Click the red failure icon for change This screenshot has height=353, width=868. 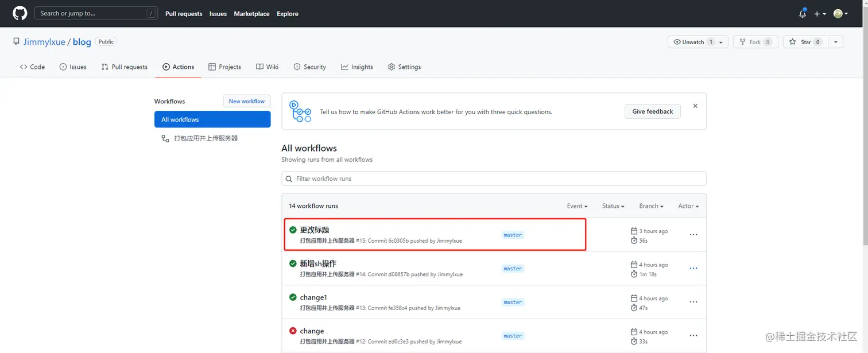[x=293, y=331]
